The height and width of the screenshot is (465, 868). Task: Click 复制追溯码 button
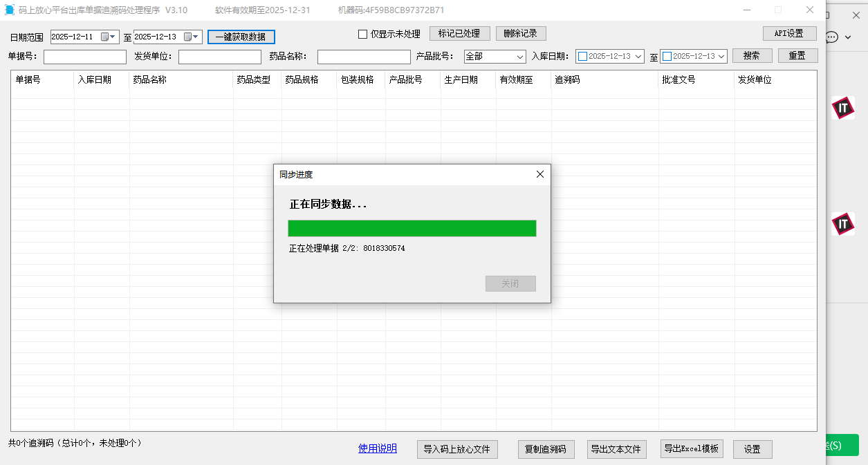546,449
